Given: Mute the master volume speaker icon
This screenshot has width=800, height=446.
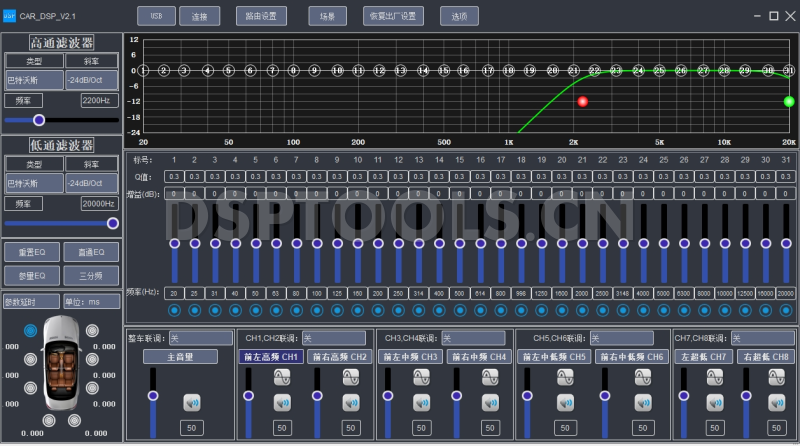Looking at the screenshot, I should click(192, 402).
